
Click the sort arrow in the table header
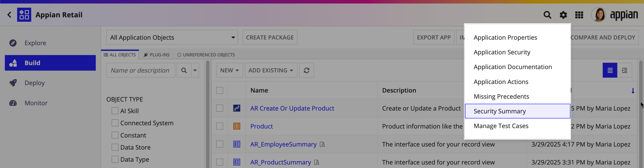(x=633, y=91)
